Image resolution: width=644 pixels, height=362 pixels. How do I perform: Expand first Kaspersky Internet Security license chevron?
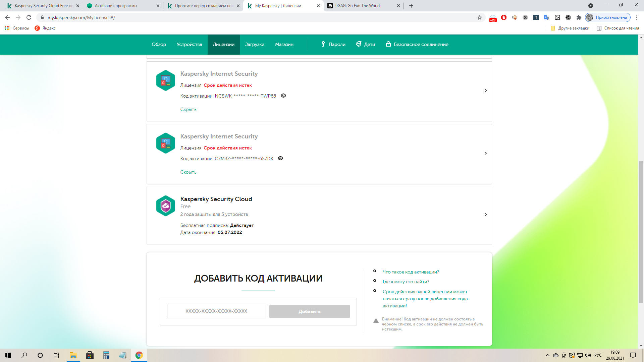pos(485,90)
